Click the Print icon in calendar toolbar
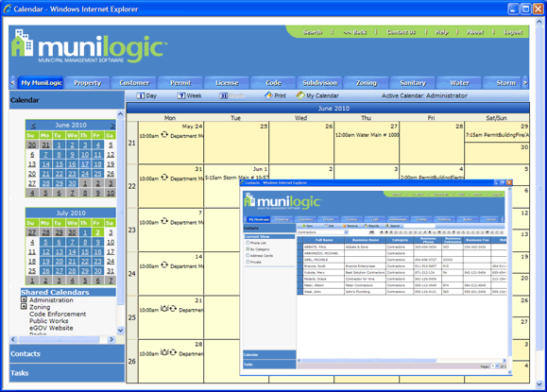Screen dimensions: 547x392 268,95
